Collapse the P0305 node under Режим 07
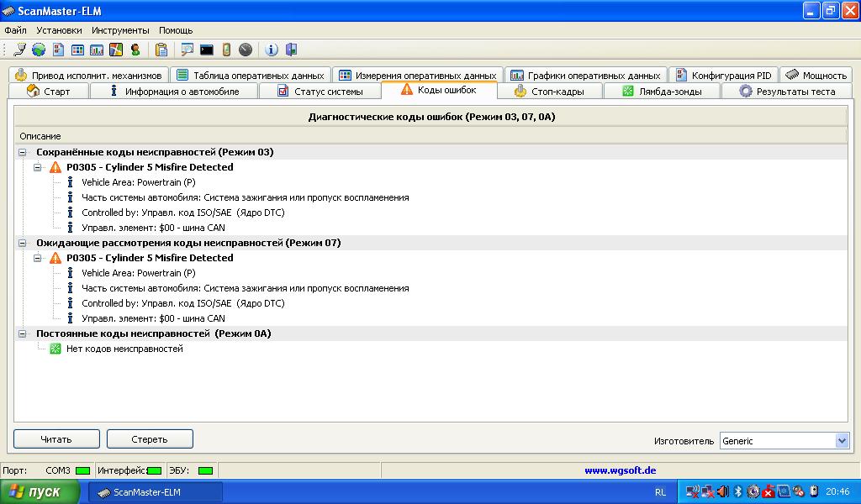Image resolution: width=861 pixels, height=504 pixels. click(x=38, y=258)
